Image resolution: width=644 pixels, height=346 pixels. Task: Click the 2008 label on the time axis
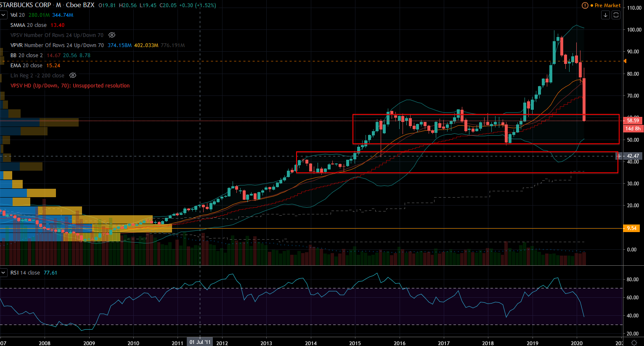click(x=45, y=343)
